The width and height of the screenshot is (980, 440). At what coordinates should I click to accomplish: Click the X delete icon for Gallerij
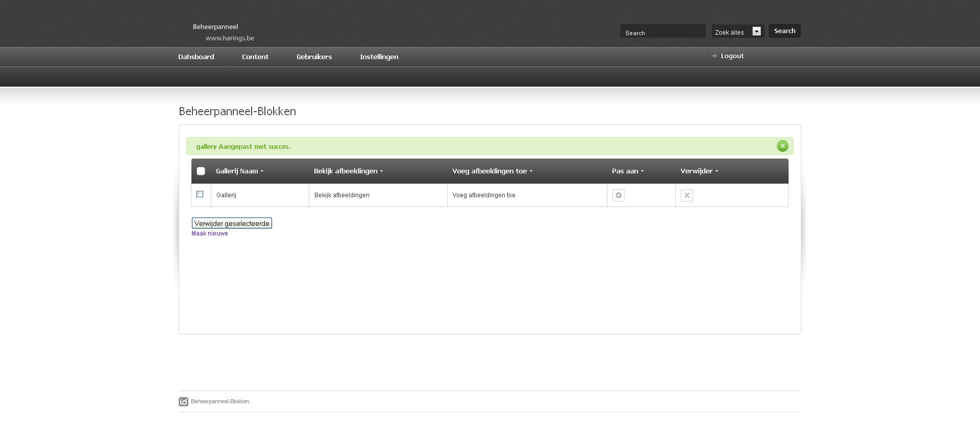(x=687, y=195)
